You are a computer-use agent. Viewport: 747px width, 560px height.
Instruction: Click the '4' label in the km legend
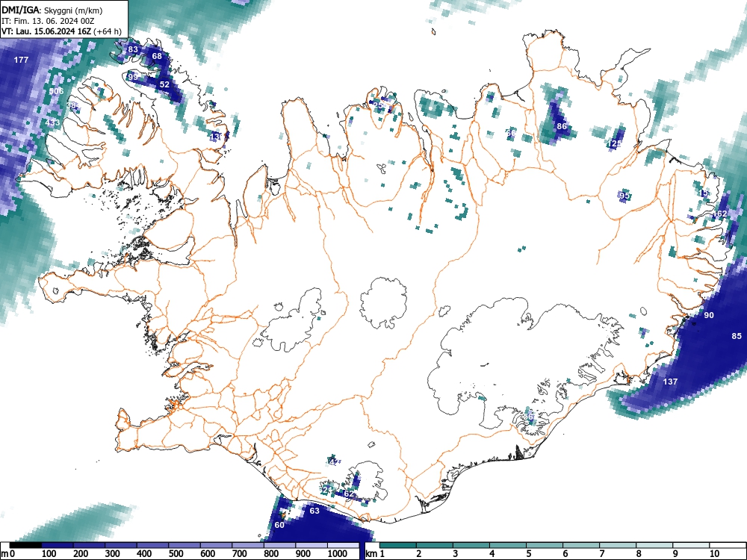point(492,554)
